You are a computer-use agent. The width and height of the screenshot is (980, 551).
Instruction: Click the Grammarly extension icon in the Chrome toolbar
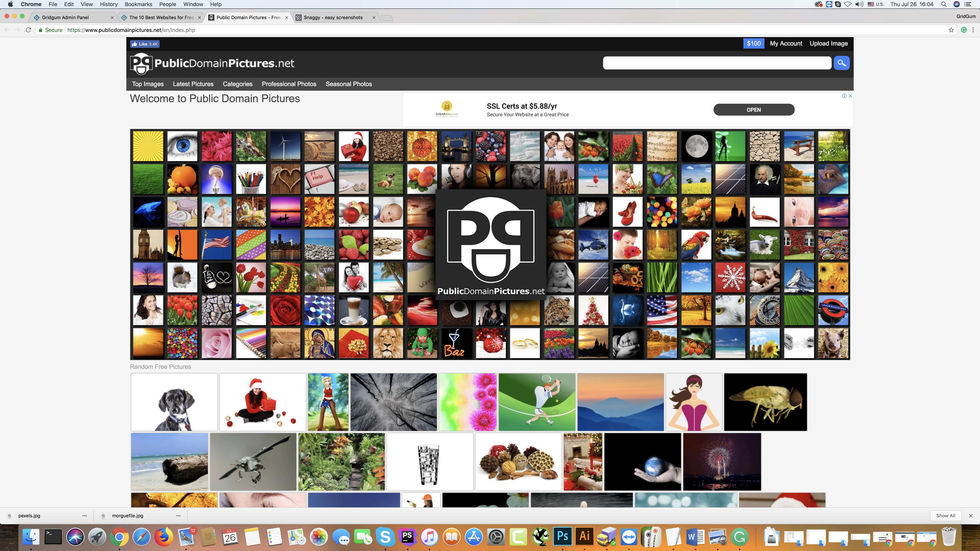[964, 30]
